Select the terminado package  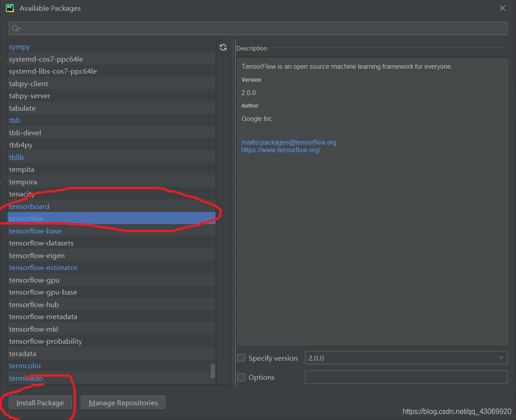[x=112, y=378]
